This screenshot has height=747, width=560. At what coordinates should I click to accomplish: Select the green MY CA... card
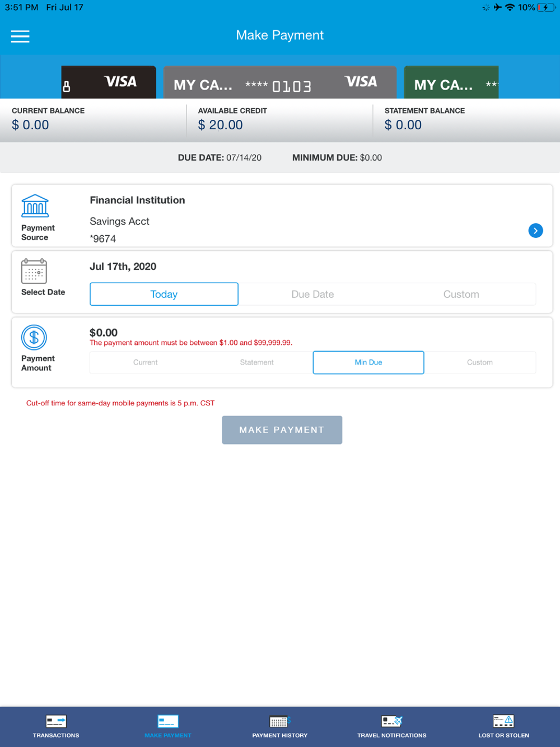[x=451, y=82]
